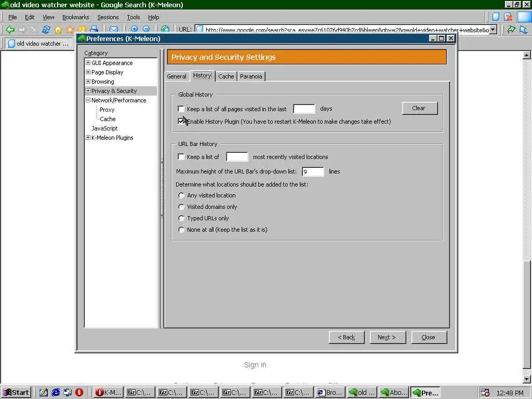Image resolution: width=532 pixels, height=399 pixels.
Task: Click the URL Bar History count field
Action: pos(237,157)
